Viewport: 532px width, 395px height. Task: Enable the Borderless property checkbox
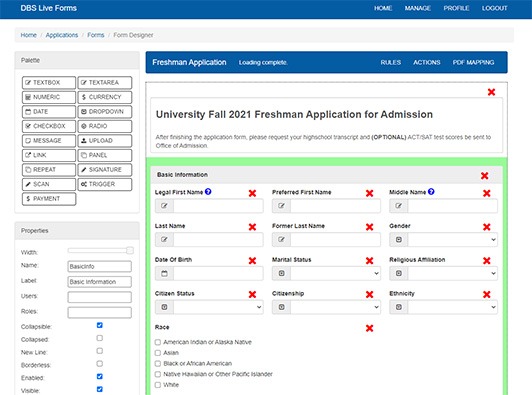coord(99,363)
